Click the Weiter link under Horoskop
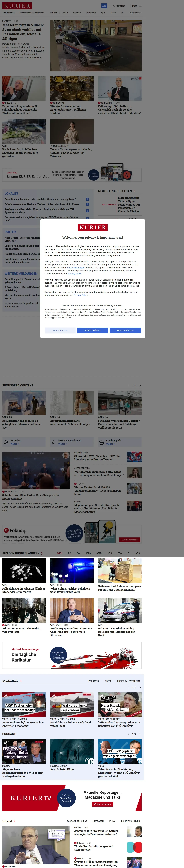This screenshot has width=184, height=868. (x=14, y=444)
